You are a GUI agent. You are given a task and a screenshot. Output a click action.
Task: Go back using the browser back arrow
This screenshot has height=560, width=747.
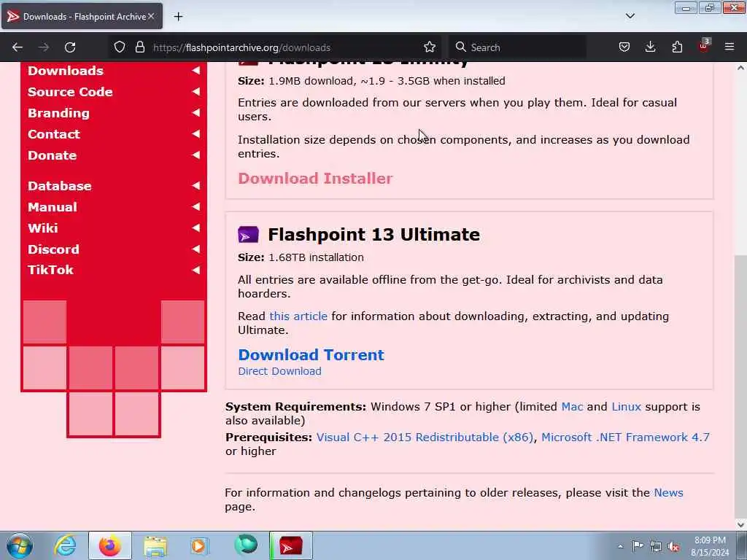click(x=18, y=47)
